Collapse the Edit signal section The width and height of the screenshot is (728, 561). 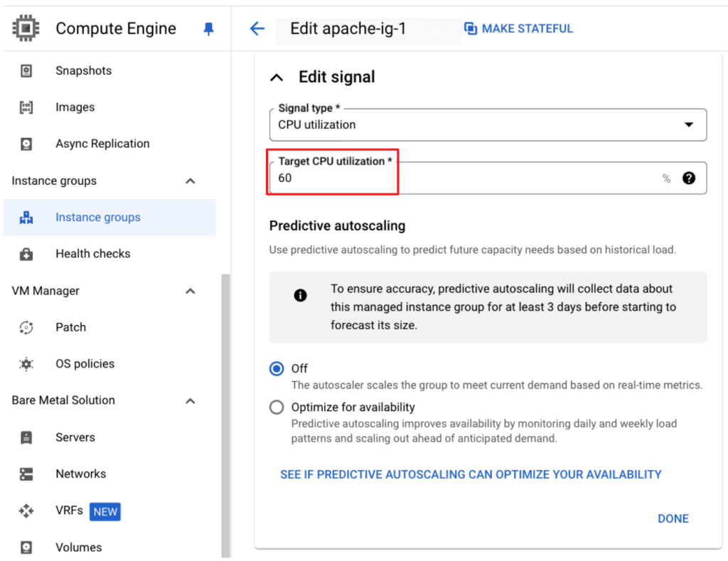[x=277, y=78]
